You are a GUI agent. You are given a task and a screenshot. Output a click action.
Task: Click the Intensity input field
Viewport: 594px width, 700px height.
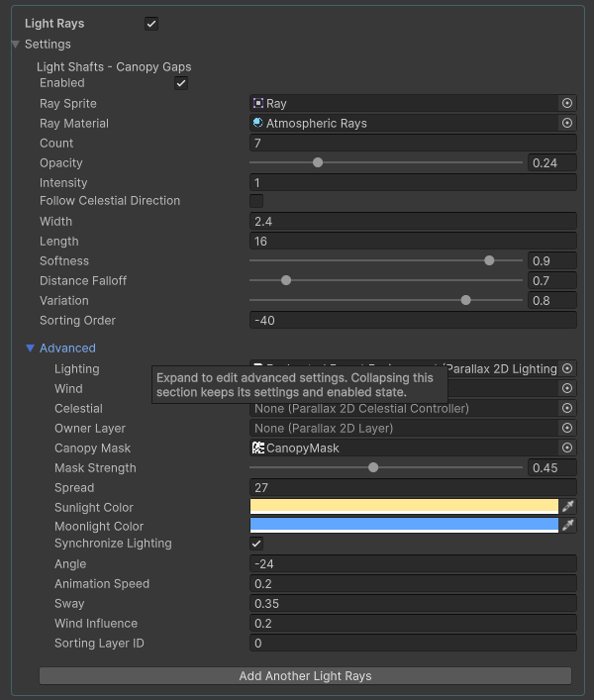coord(413,182)
